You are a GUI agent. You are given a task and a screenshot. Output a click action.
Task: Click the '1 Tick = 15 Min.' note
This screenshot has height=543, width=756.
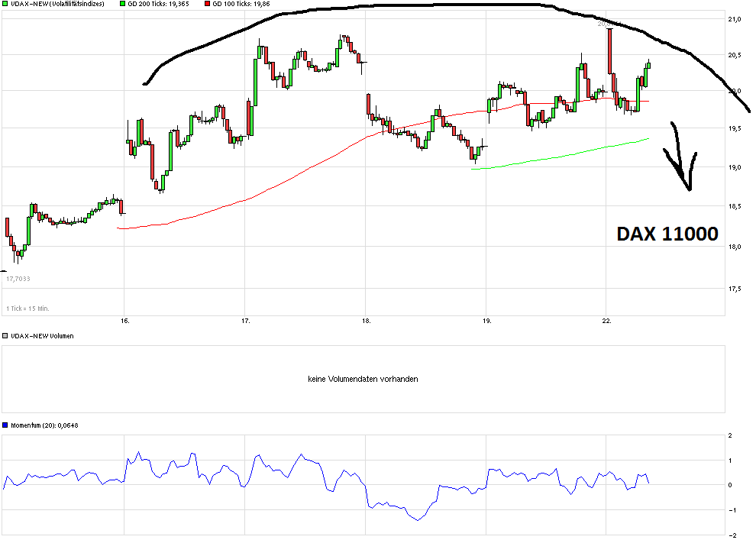[x=27, y=308]
